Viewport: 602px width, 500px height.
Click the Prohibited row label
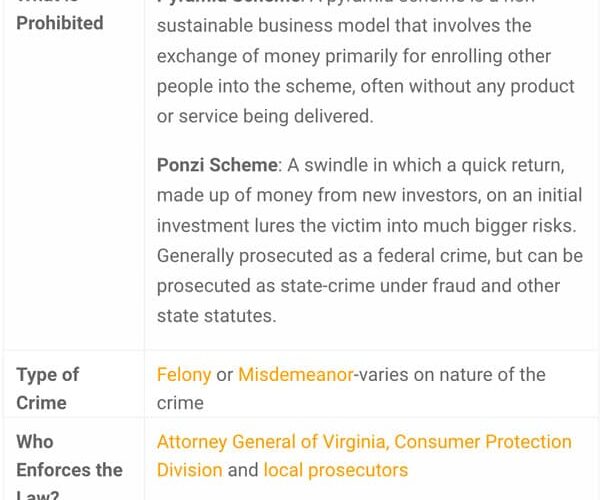pyautogui.click(x=60, y=23)
